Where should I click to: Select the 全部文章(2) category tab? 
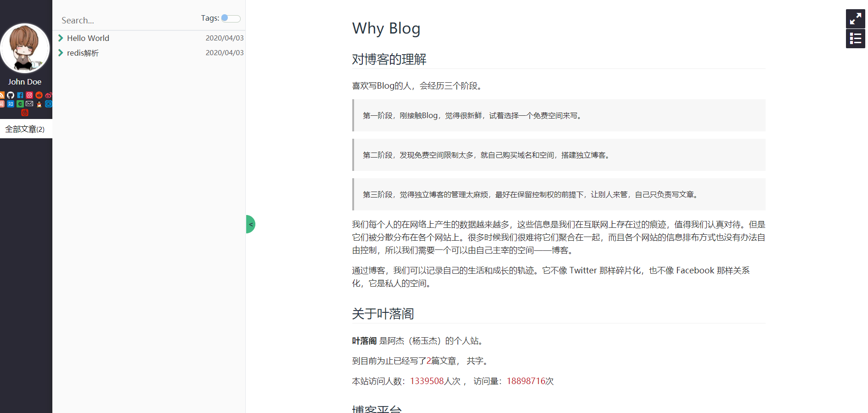(x=25, y=129)
